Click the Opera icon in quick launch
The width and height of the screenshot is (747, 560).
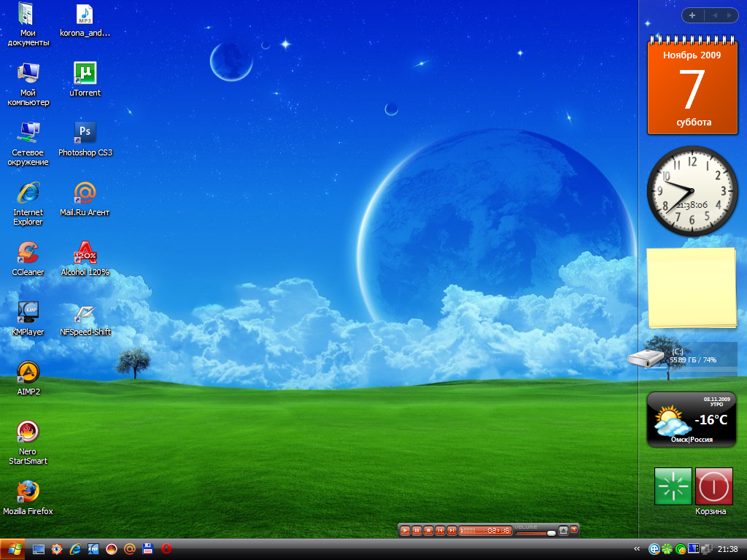point(166,549)
